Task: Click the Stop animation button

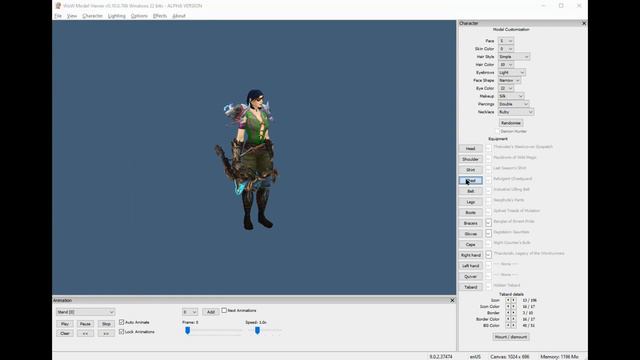Action: (x=106, y=324)
